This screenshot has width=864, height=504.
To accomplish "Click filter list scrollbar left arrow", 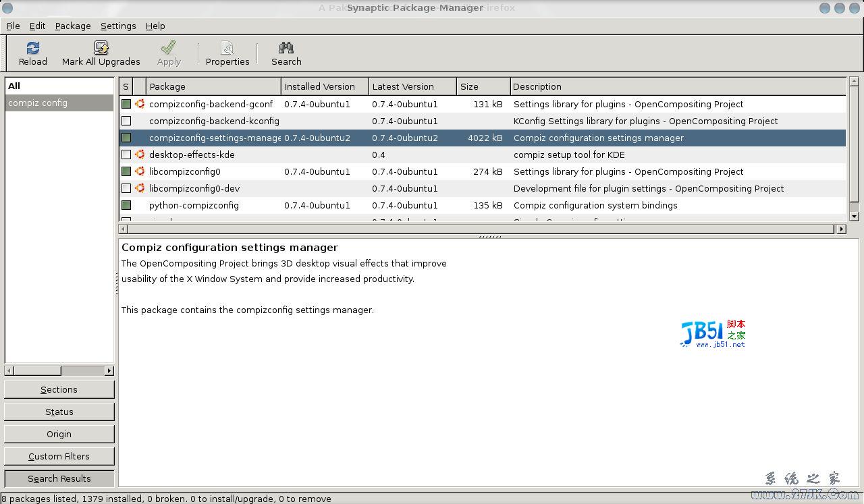I will pos(9,370).
